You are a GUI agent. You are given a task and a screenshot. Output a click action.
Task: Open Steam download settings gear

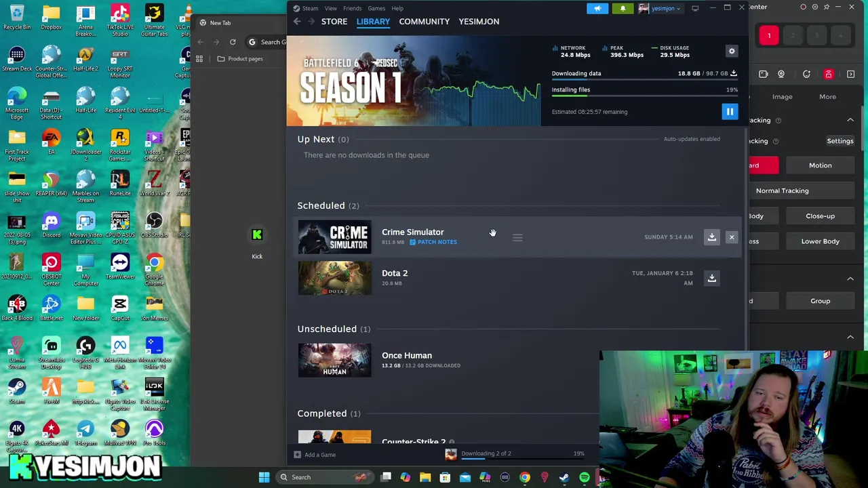(732, 52)
